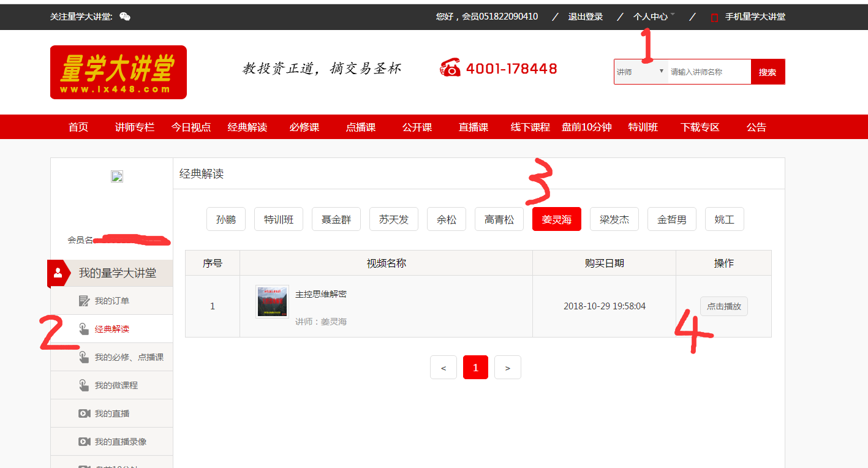This screenshot has height=468, width=868.
Task: Open 经典解读 in the red navigation bar
Action: pyautogui.click(x=247, y=127)
